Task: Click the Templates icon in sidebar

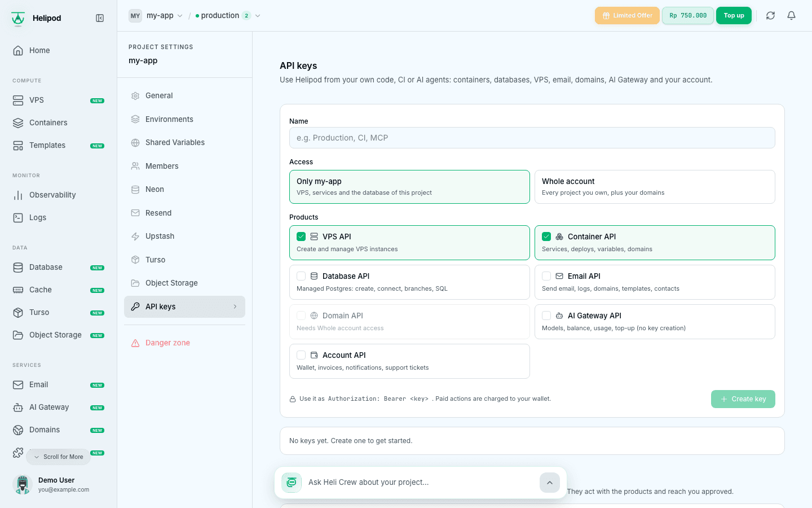Action: click(18, 145)
